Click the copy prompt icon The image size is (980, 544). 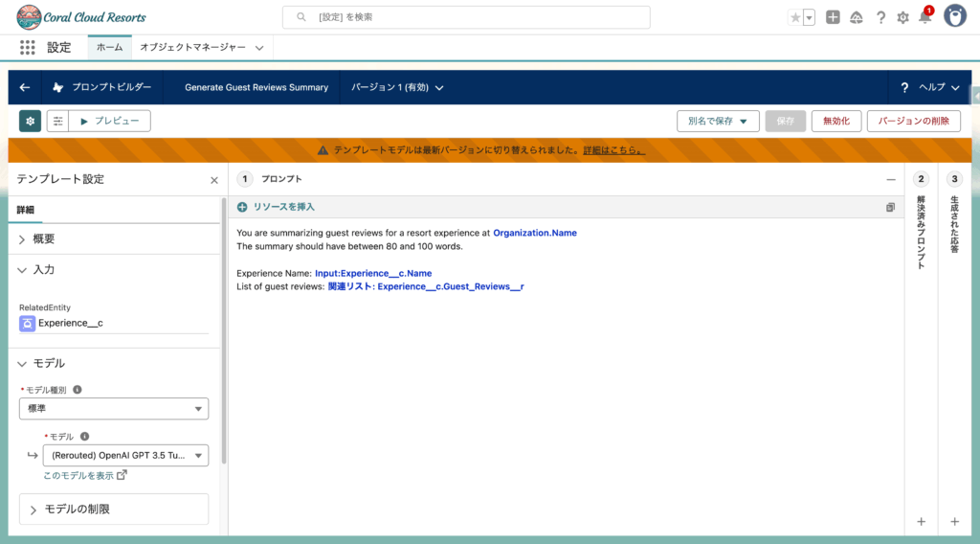click(890, 207)
